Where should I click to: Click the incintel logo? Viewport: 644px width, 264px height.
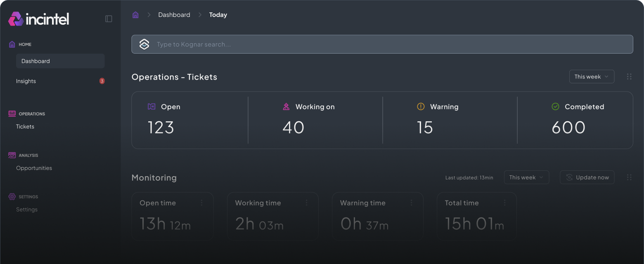pyautogui.click(x=38, y=19)
